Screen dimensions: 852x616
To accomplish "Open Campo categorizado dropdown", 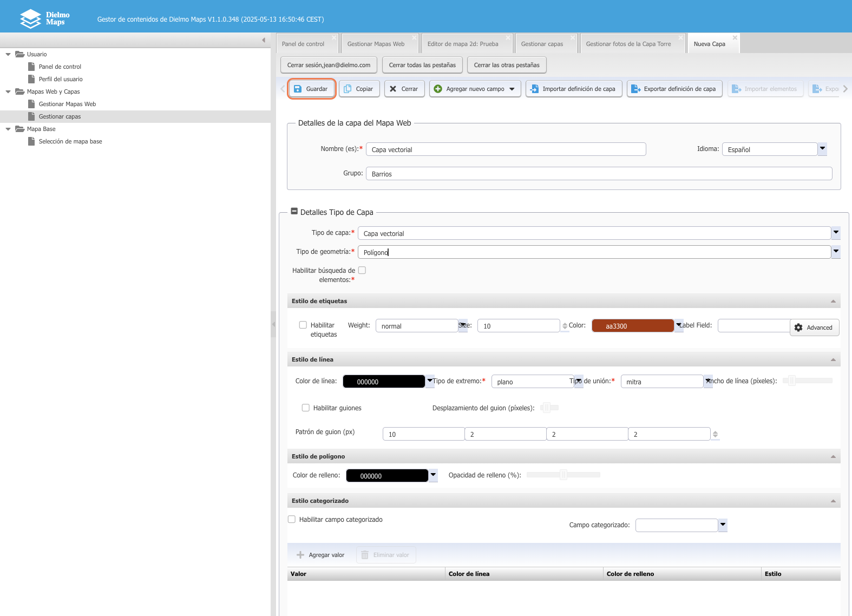I will (x=723, y=525).
